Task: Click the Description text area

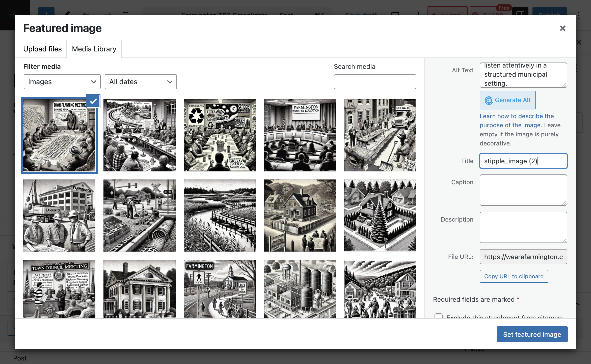Action: pos(523,227)
